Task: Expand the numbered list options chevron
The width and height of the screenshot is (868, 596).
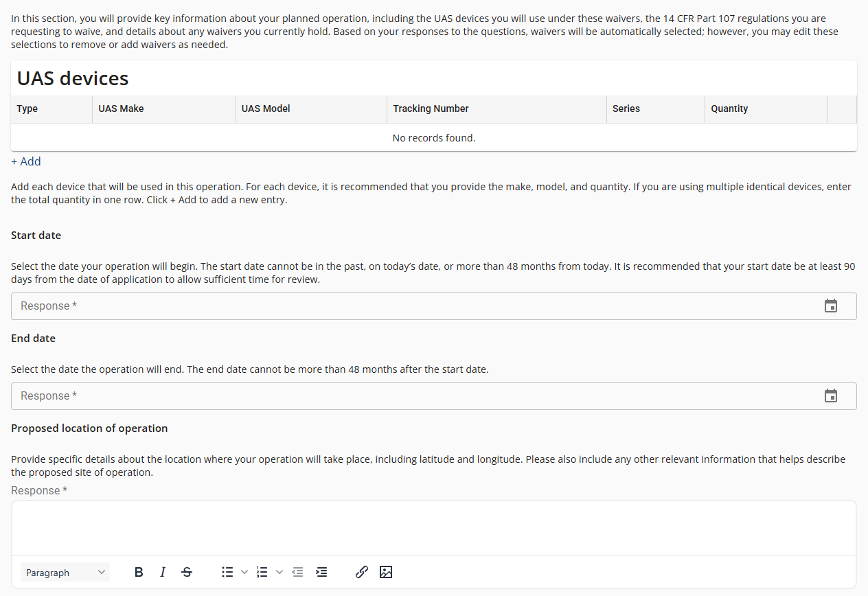Action: point(279,572)
